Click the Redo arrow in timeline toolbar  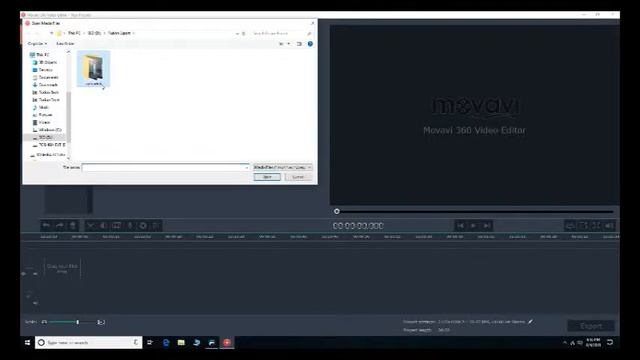click(60, 226)
